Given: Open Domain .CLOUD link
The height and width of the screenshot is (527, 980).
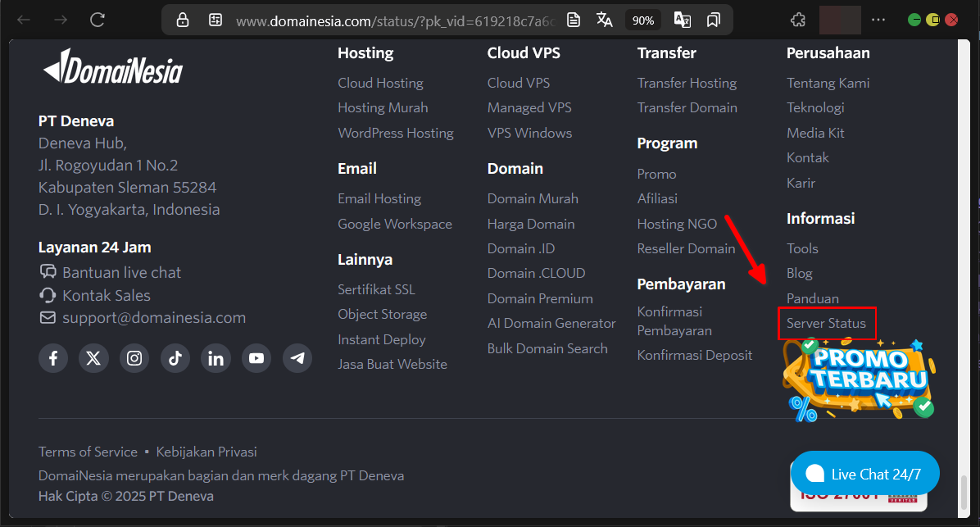Looking at the screenshot, I should pos(536,273).
